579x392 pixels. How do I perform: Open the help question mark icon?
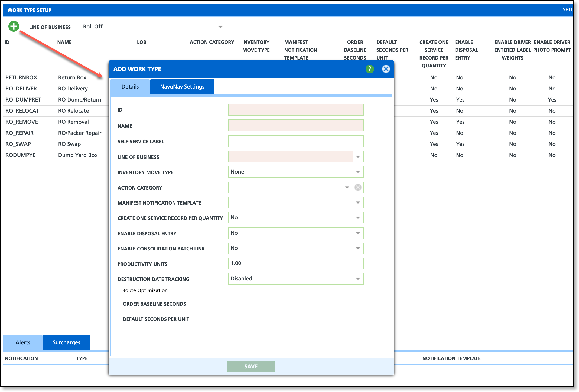coord(370,69)
